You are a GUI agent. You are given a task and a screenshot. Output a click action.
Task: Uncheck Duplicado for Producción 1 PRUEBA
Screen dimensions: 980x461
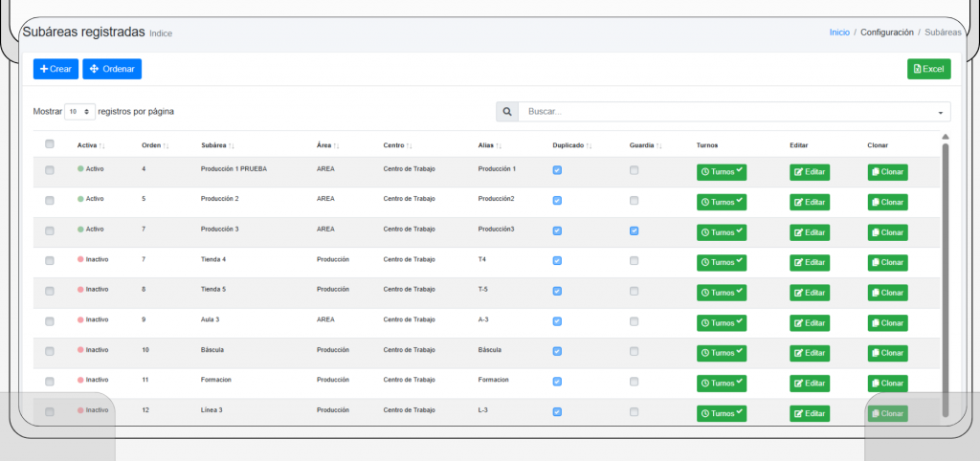coord(557,170)
